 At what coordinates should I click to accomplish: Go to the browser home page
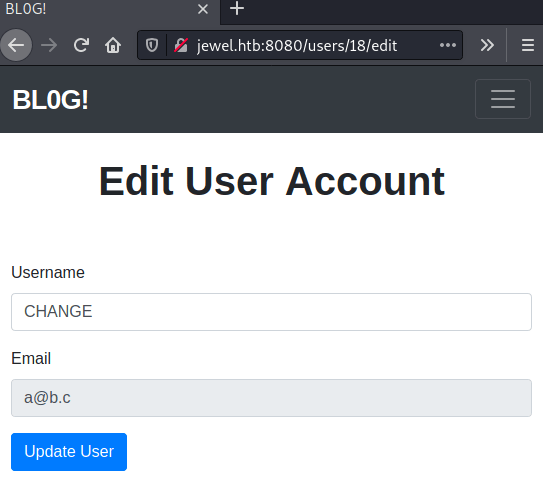pyautogui.click(x=113, y=45)
